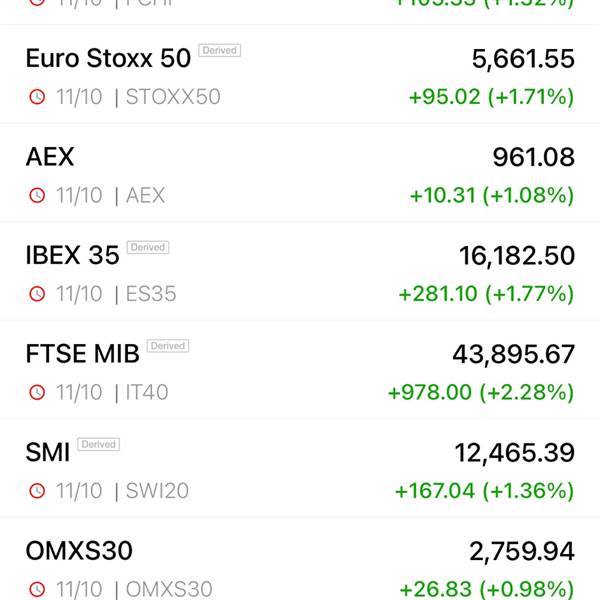Click the Derived badge next to IBEX 35
This screenshot has height=600, width=600.
(x=148, y=248)
